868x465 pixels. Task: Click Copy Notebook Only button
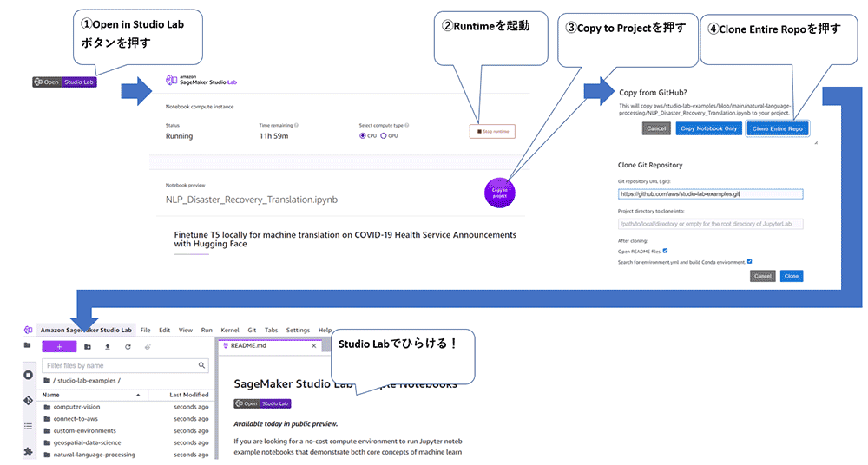[x=708, y=128]
